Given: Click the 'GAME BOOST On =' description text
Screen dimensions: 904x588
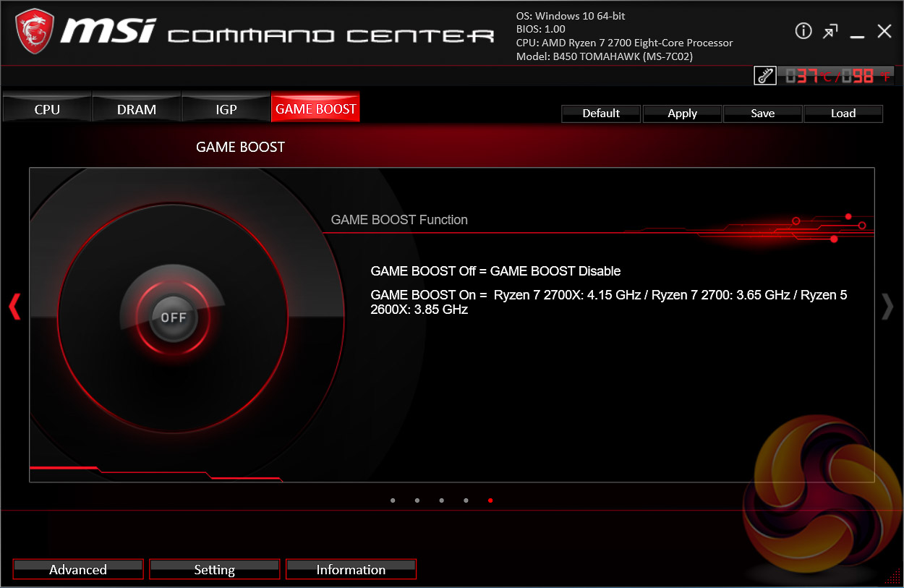Looking at the screenshot, I should (608, 302).
